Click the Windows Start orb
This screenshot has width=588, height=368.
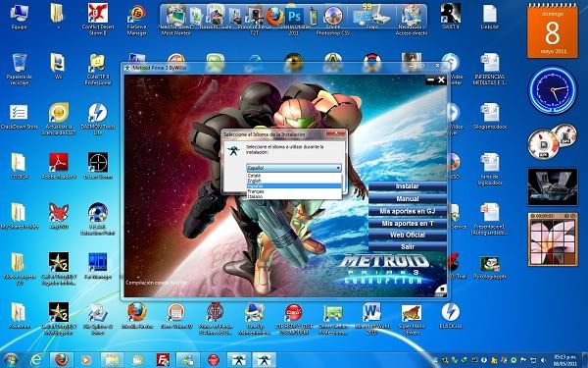11,360
